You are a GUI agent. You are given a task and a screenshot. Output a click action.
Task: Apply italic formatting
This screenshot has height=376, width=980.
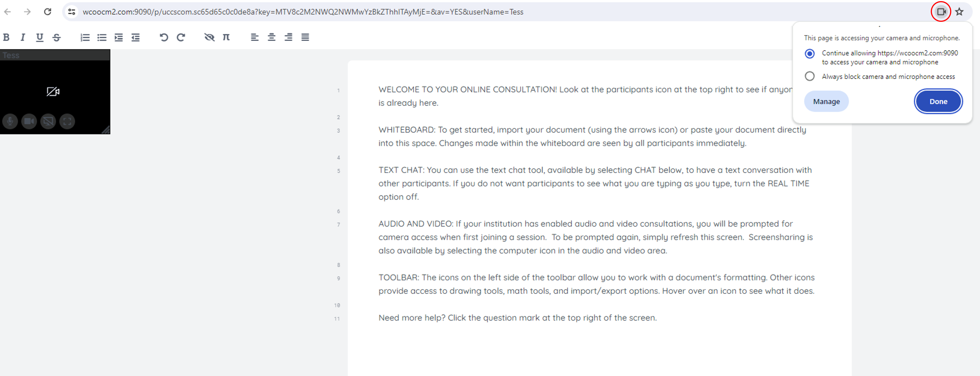click(23, 37)
